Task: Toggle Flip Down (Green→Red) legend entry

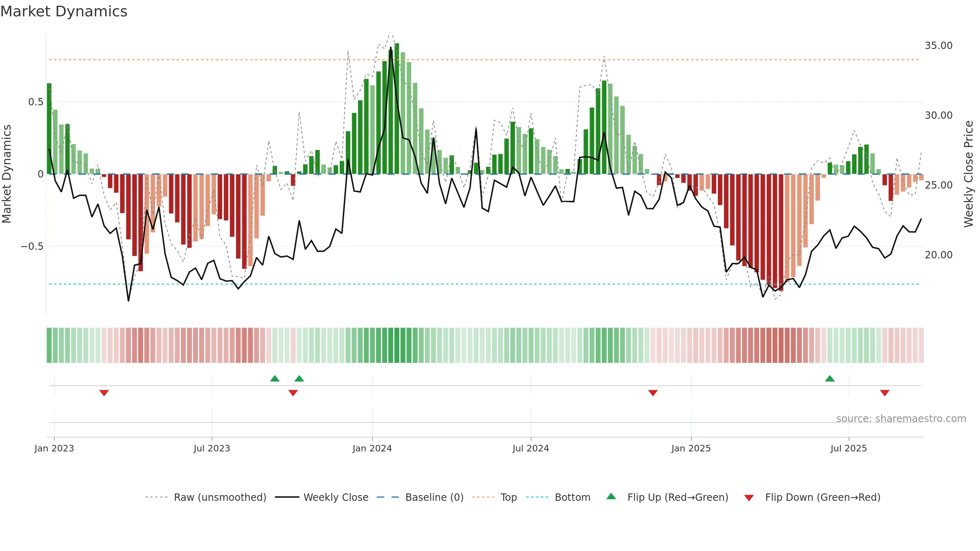Action: point(812,497)
